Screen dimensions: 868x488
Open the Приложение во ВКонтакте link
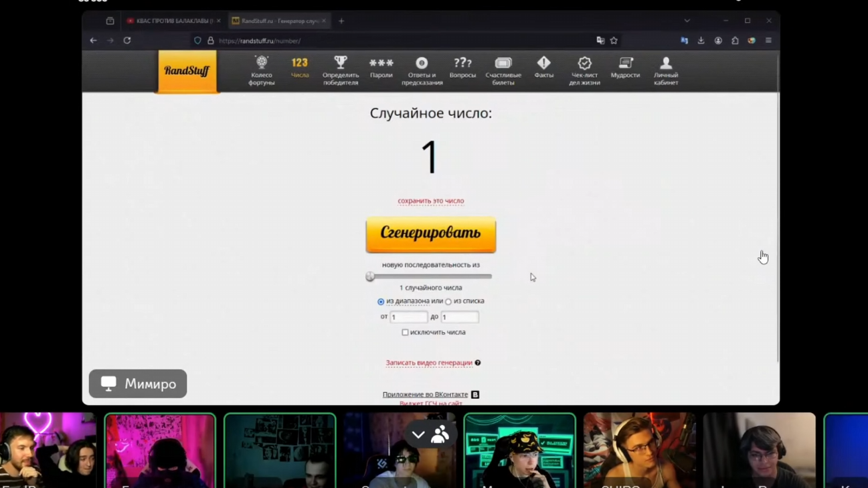pos(425,395)
